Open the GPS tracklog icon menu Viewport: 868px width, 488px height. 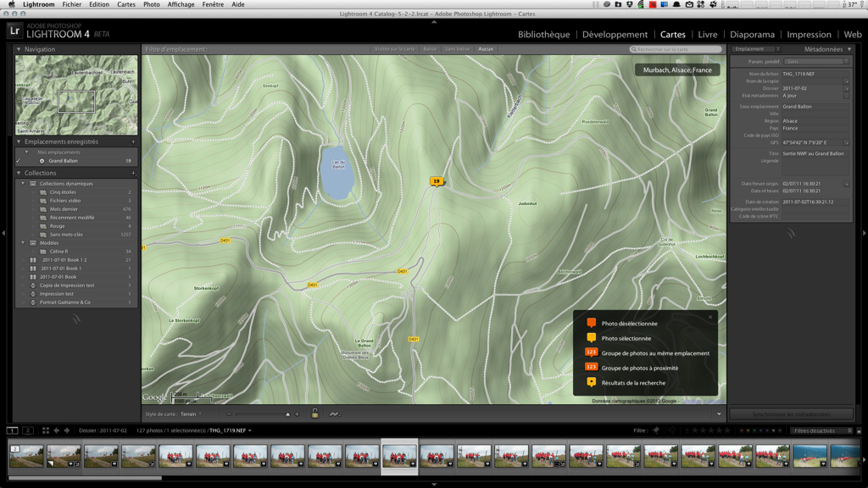[334, 413]
